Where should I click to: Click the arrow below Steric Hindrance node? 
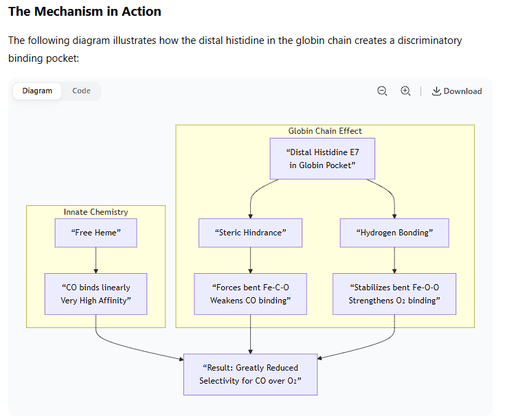pyautogui.click(x=250, y=260)
